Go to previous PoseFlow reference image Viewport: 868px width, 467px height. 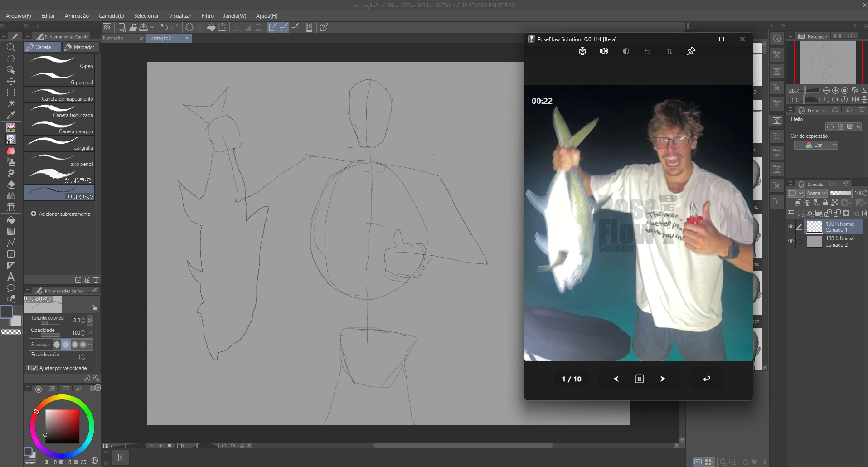click(x=616, y=379)
